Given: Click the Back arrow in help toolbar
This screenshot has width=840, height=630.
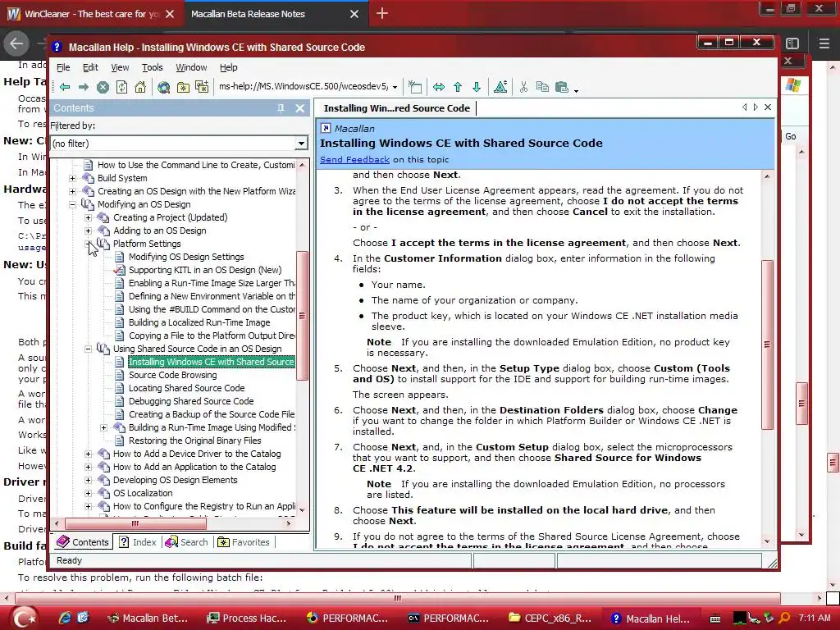Looking at the screenshot, I should pos(65,87).
